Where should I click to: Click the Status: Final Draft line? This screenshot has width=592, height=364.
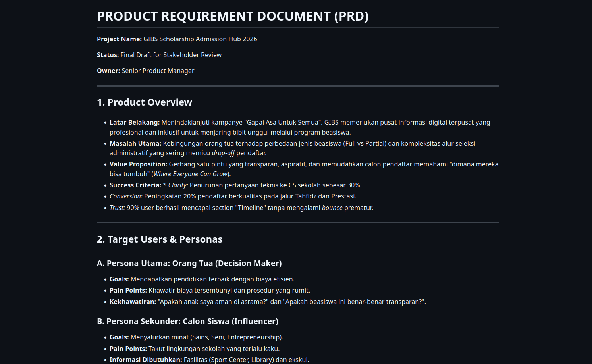coord(159,55)
